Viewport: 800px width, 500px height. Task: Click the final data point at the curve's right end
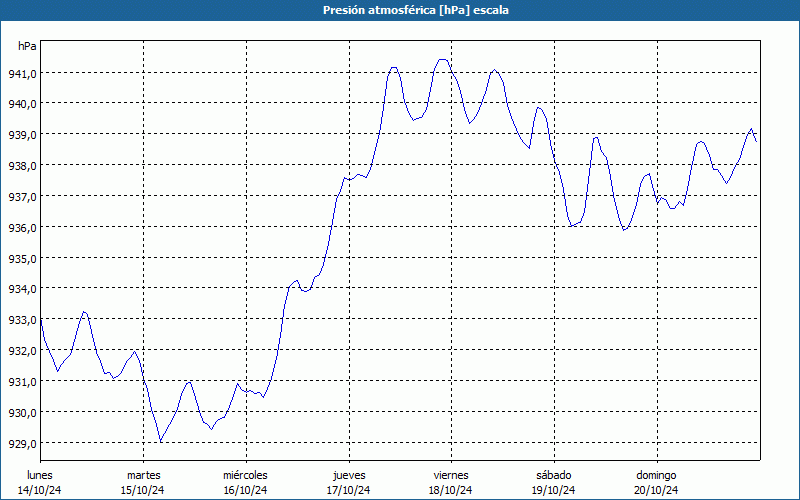756,141
